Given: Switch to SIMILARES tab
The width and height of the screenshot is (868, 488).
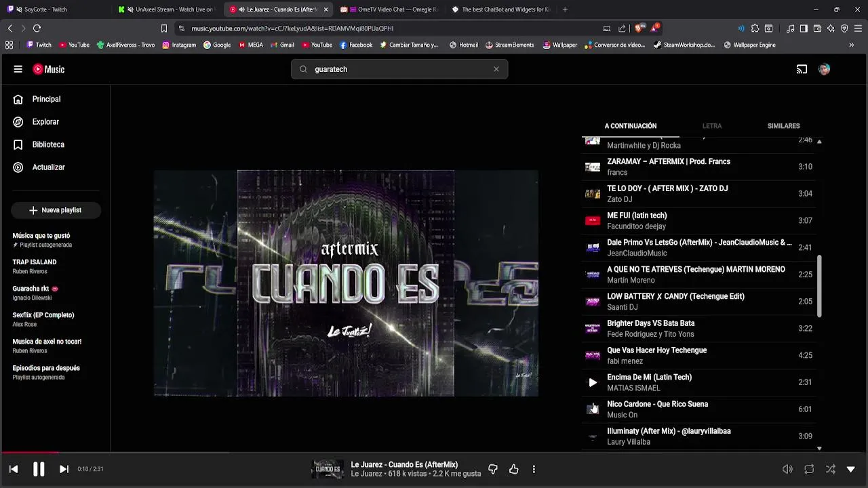Looking at the screenshot, I should (783, 126).
